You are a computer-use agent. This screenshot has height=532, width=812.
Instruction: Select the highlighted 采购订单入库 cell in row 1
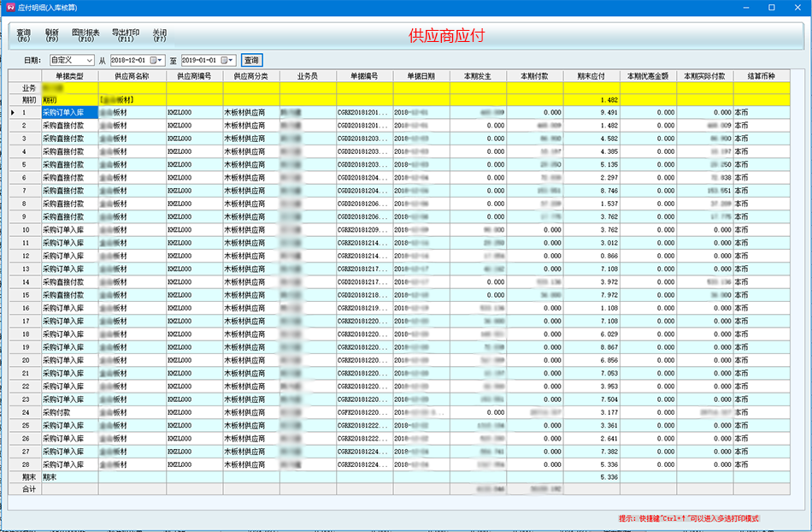point(70,112)
